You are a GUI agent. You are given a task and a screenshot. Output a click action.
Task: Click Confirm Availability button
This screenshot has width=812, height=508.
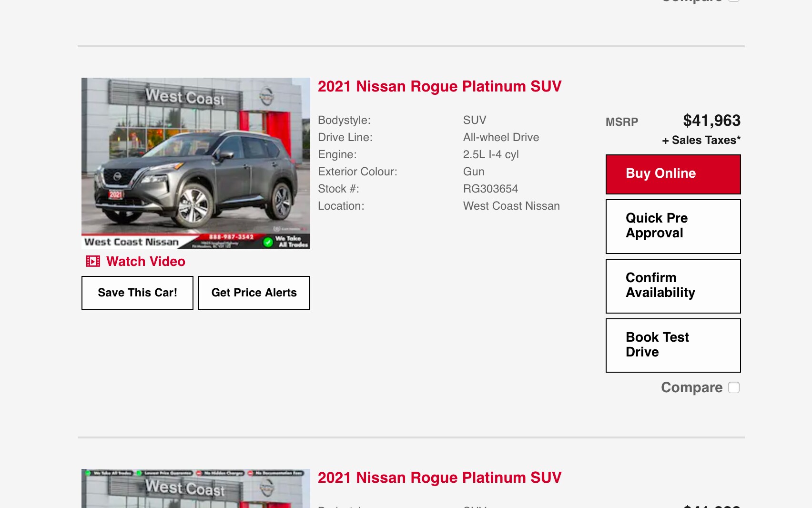click(673, 286)
